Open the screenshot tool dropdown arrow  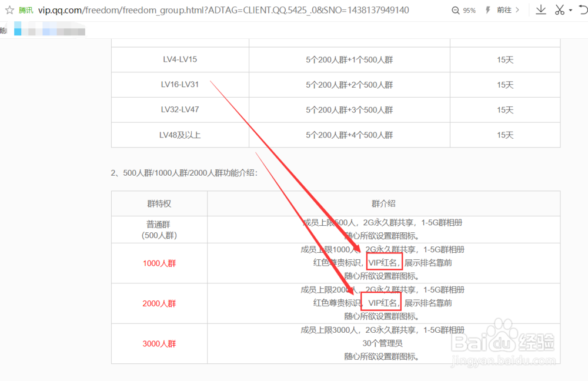pyautogui.click(x=570, y=10)
